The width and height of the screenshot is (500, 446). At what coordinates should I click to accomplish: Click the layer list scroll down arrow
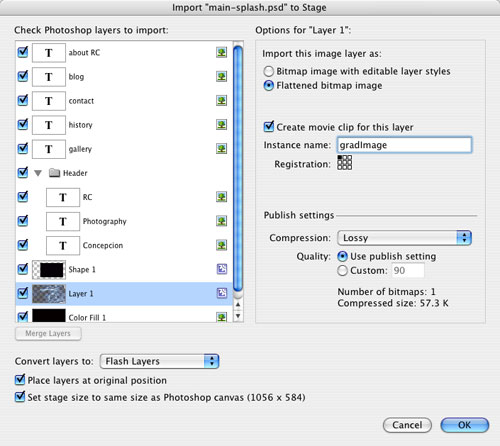pos(238,316)
